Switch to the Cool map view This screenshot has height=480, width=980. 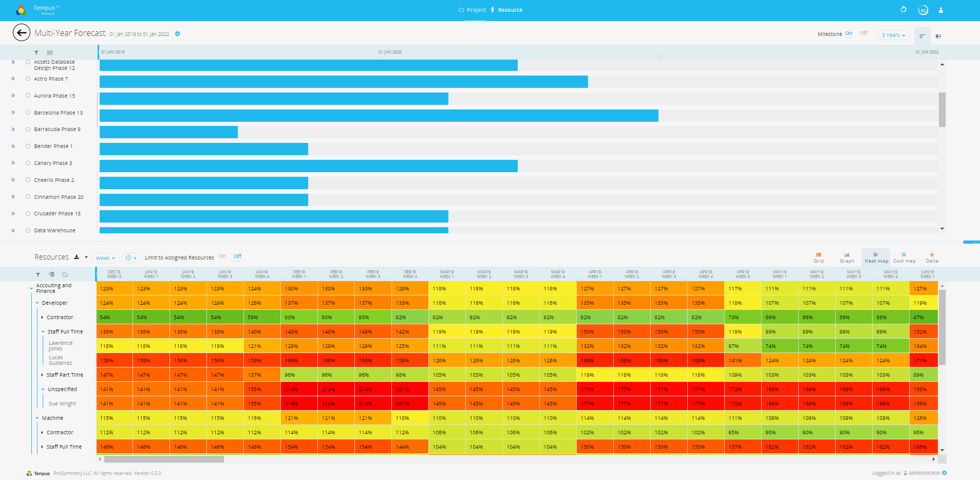[x=904, y=257]
